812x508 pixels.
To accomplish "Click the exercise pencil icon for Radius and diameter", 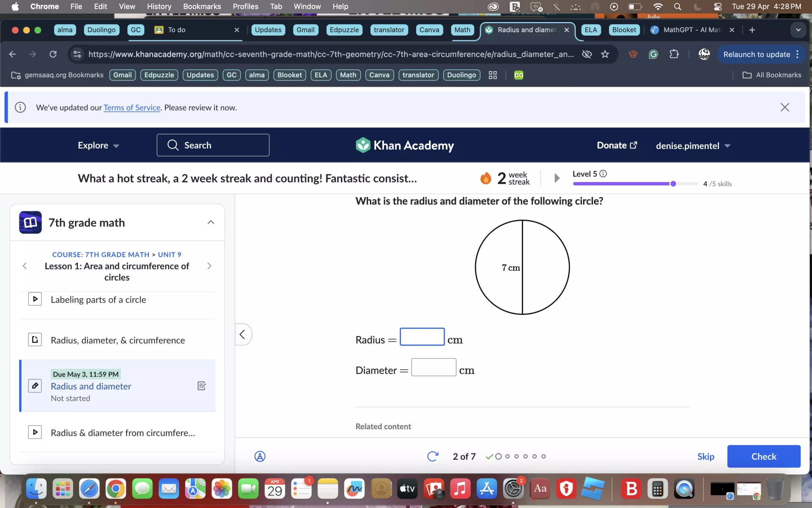I will point(35,386).
